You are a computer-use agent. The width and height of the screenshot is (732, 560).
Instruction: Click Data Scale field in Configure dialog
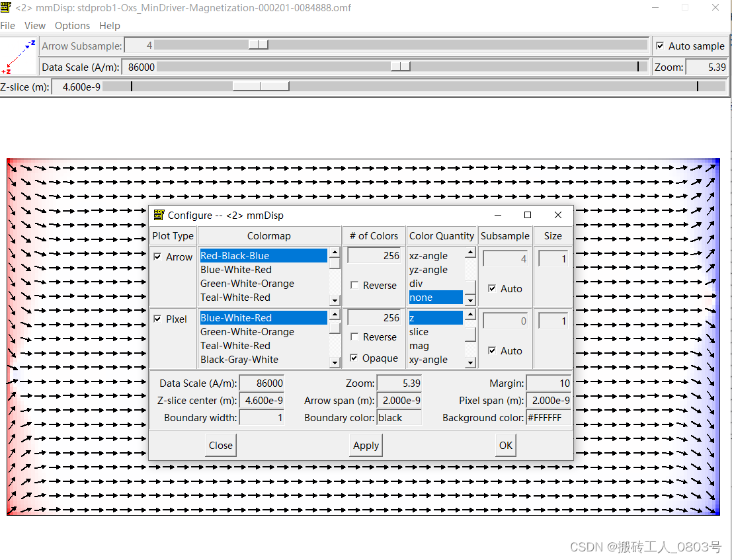click(x=261, y=383)
